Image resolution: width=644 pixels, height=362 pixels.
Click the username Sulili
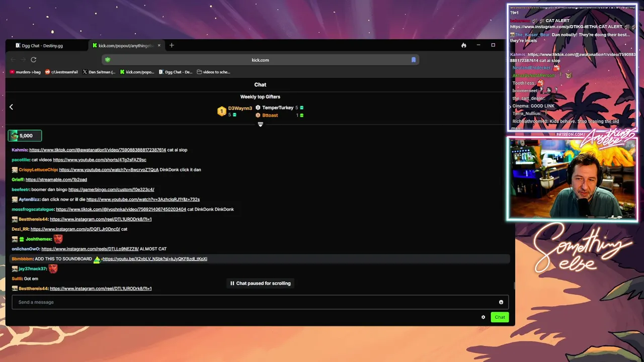point(17,279)
